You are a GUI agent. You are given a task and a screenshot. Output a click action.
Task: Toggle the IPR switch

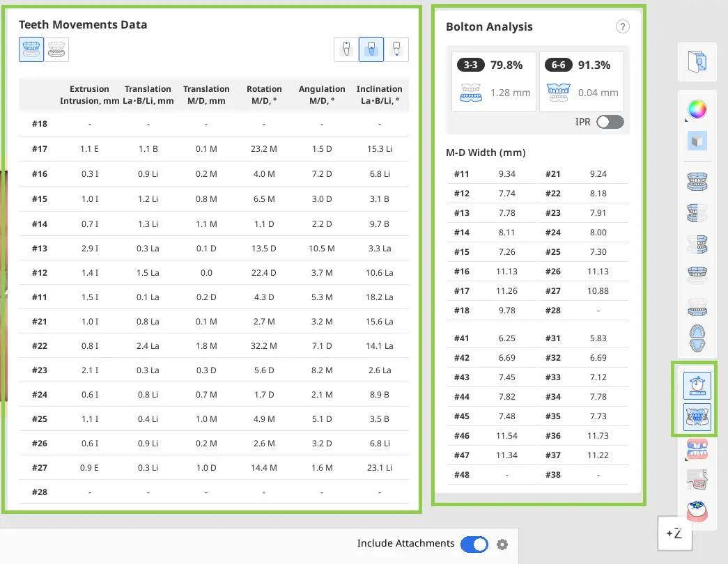click(610, 122)
